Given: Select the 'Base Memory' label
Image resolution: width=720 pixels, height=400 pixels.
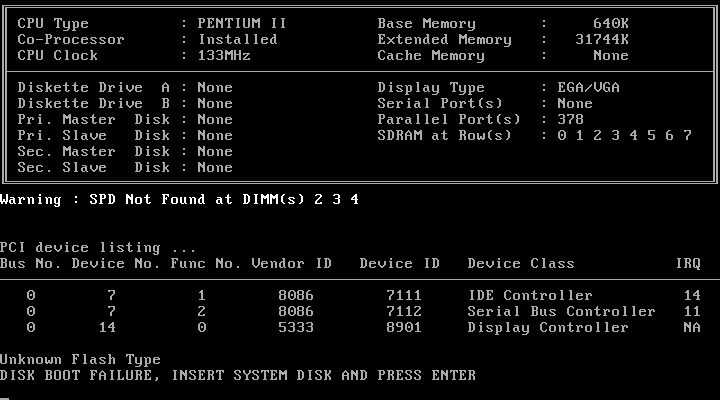Looking at the screenshot, I should [427, 23].
